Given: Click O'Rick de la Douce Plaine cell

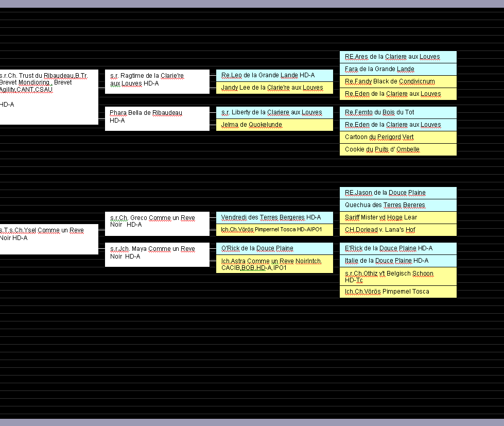Looking at the screenshot, I should [x=274, y=248].
